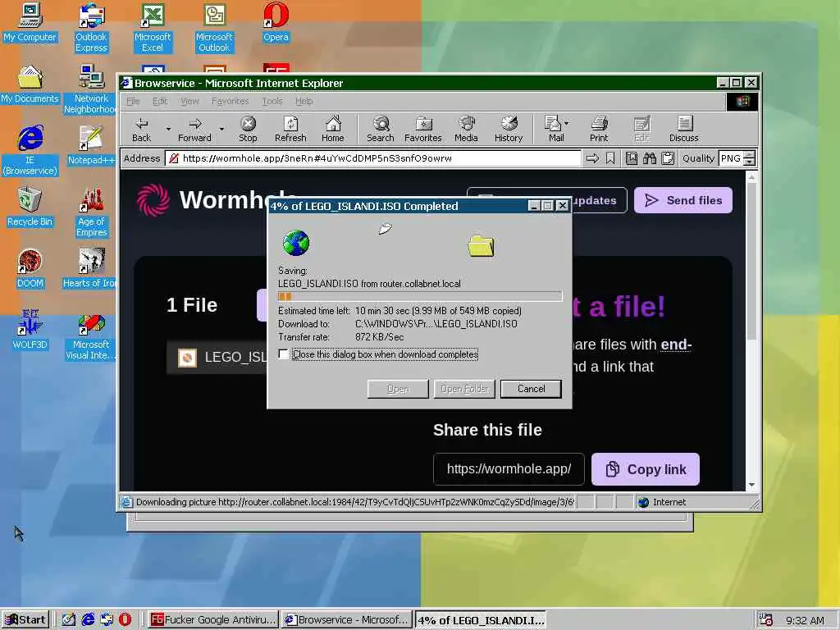Select the Microsoft Excel desktop icon

(x=153, y=27)
